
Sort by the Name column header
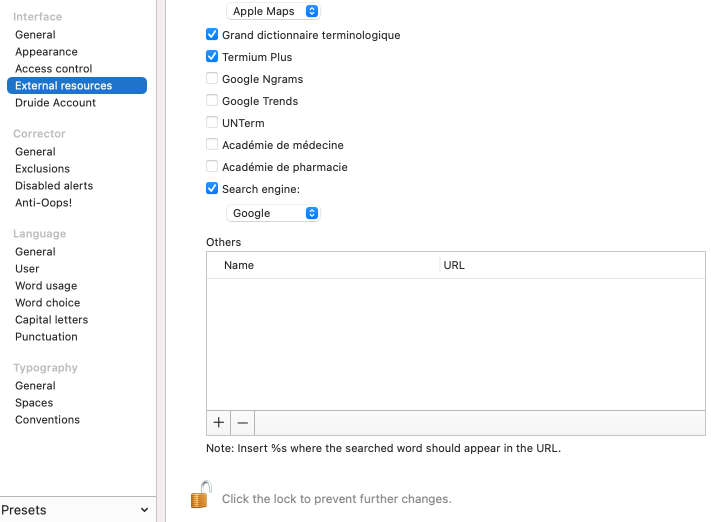tap(239, 265)
